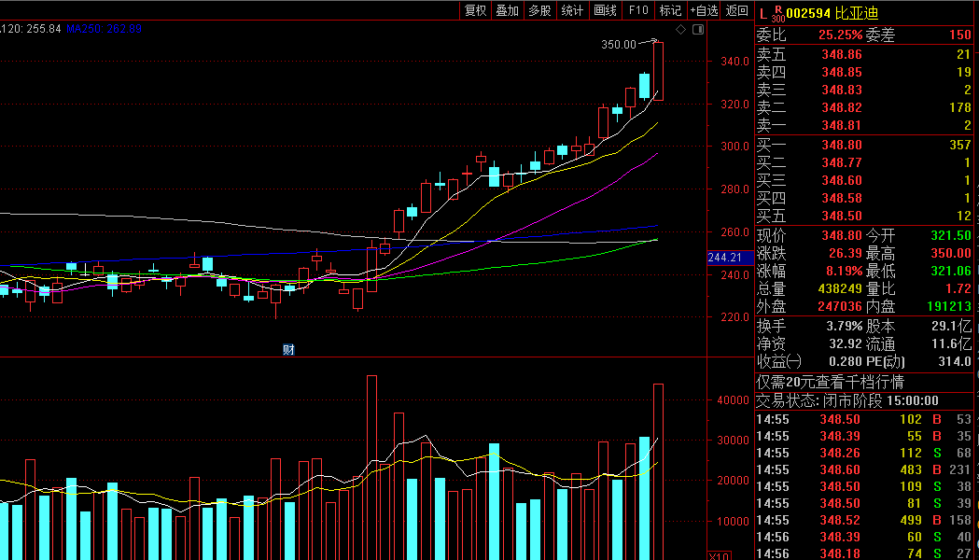Activate the 画线 line drawing tool

coord(605,10)
